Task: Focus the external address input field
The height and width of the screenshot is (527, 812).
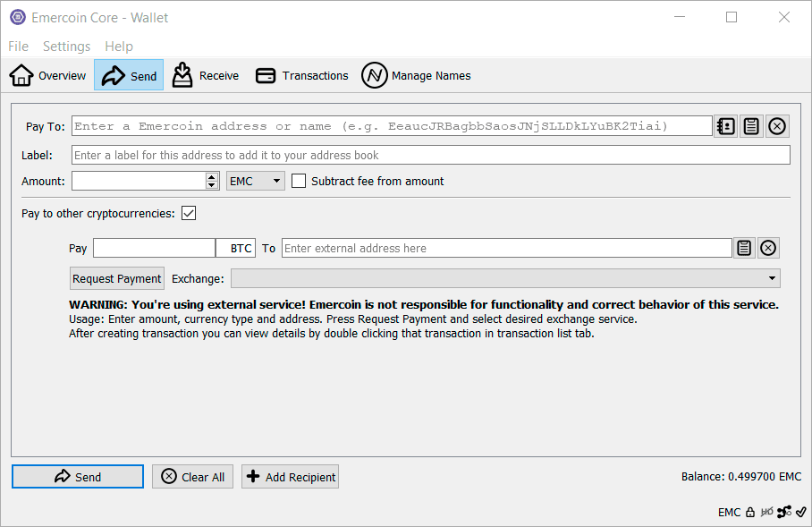Action: click(x=506, y=248)
